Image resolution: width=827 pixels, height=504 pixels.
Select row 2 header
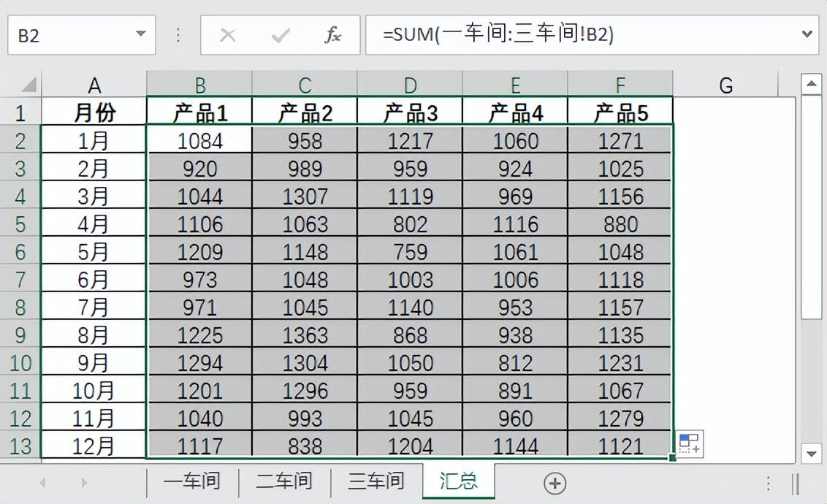click(x=20, y=140)
